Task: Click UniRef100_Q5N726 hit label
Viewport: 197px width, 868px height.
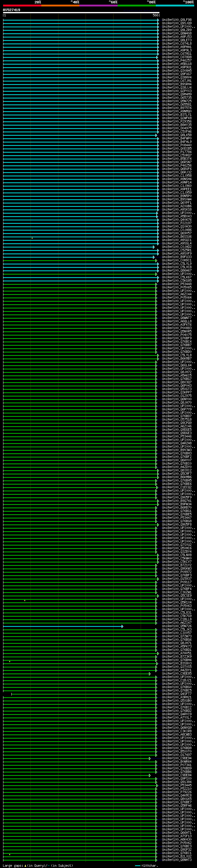Action: (x=177, y=626)
